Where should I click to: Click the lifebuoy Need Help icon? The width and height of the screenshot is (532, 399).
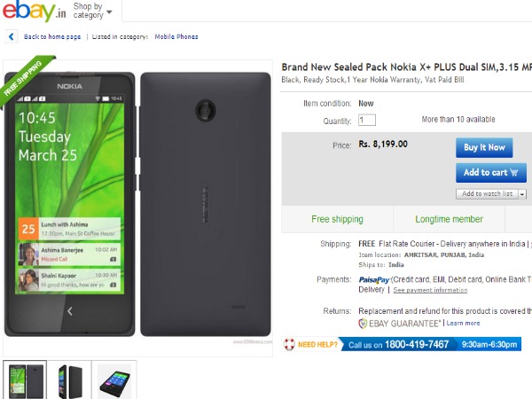[289, 344]
